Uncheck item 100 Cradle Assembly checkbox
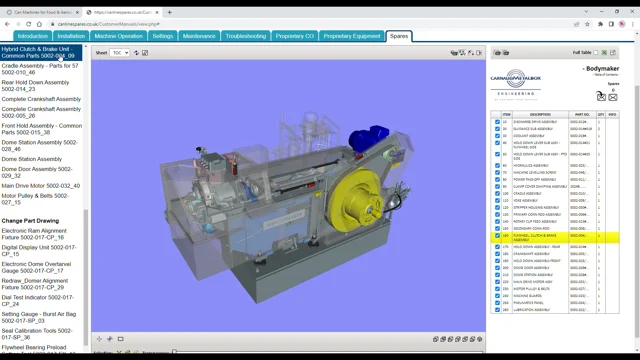The width and height of the screenshot is (640, 360). coord(497,193)
